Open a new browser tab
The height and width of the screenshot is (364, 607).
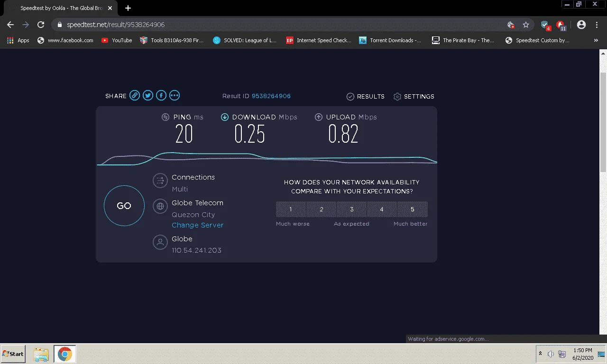point(128,8)
